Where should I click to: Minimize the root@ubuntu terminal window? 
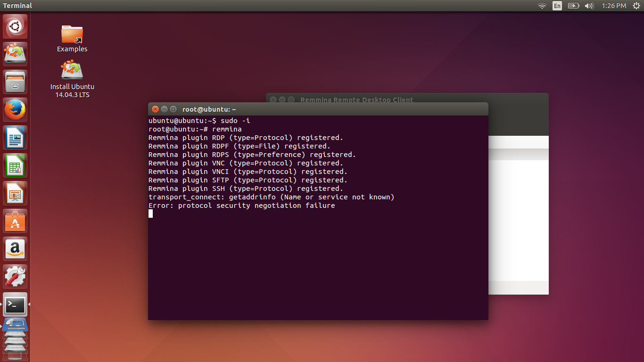[x=164, y=109]
